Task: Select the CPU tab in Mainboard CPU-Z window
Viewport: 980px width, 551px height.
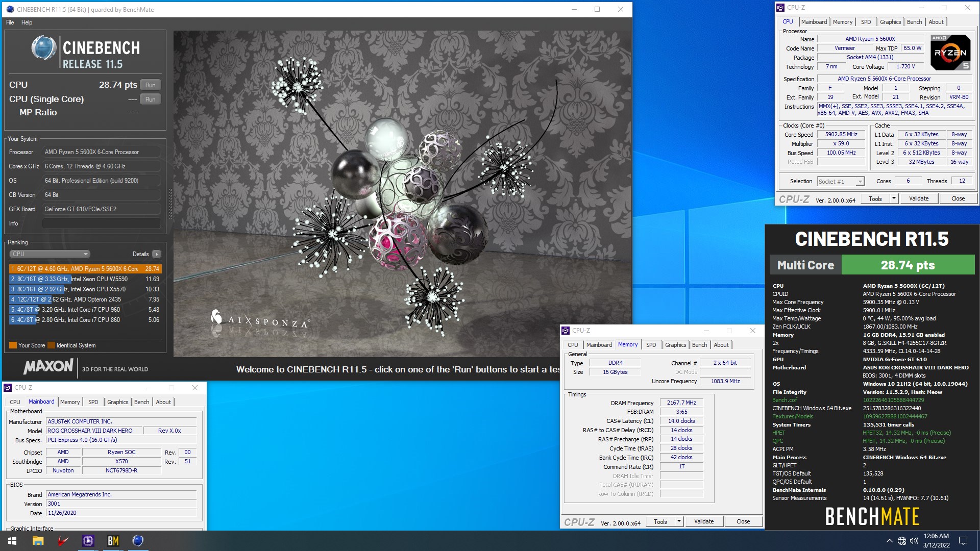Action: tap(15, 402)
